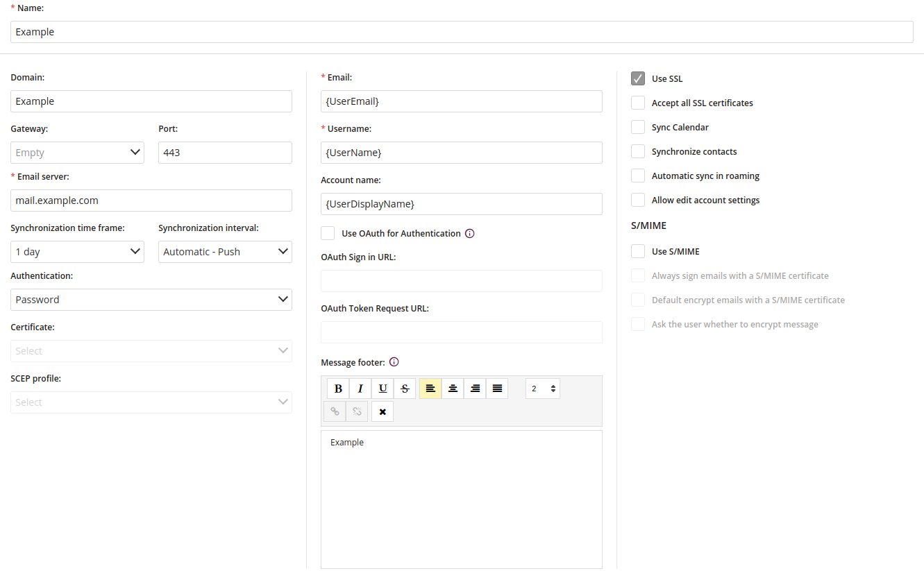This screenshot has width=924, height=571.
Task: Click the Synchronization interval label
Action: click(208, 228)
